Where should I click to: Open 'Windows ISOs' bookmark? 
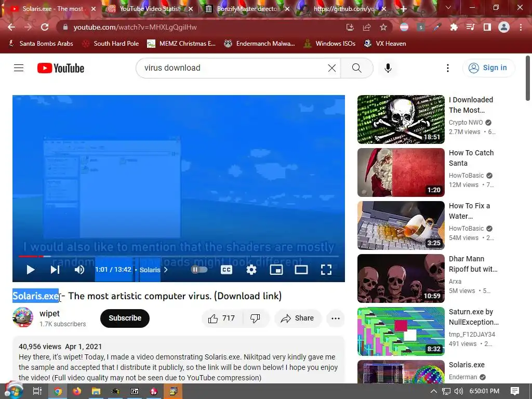(329, 44)
